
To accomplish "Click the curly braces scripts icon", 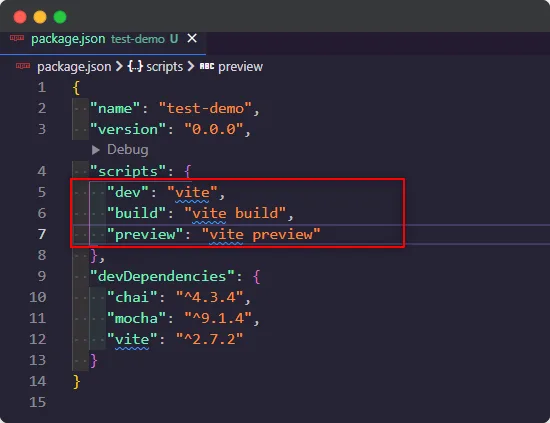I will (x=135, y=66).
